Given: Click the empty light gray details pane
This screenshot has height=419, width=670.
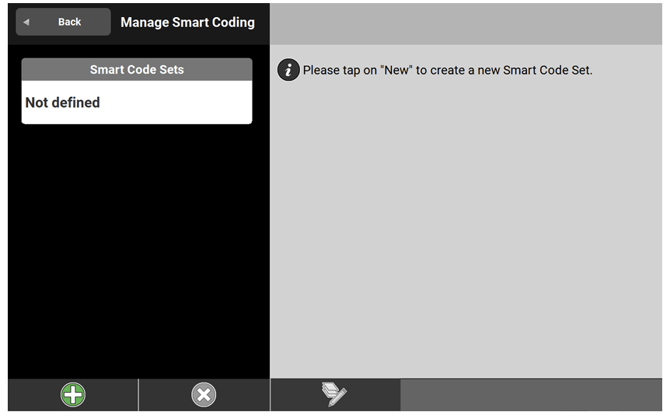Looking at the screenshot, I should 465,230.
